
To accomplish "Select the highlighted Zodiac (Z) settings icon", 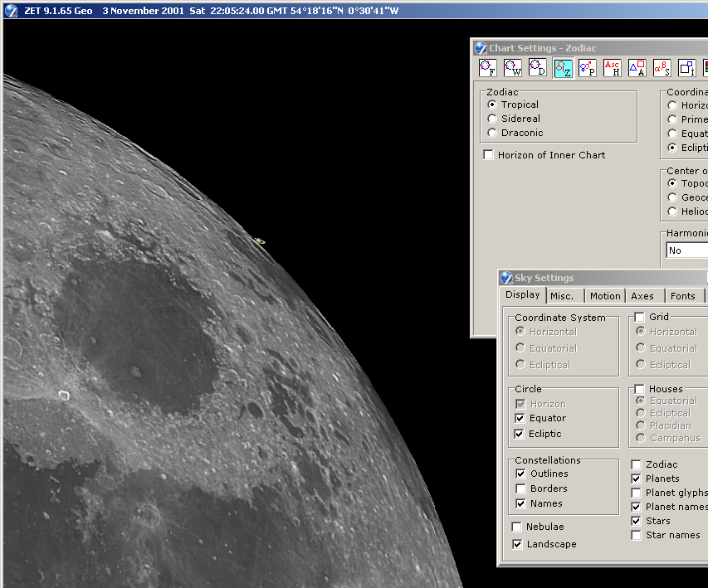I will (563, 68).
